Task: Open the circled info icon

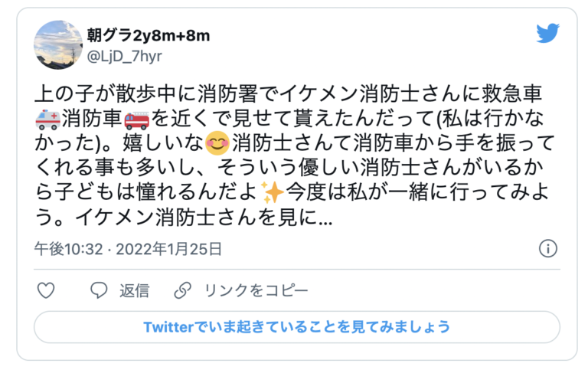Action: tap(548, 248)
